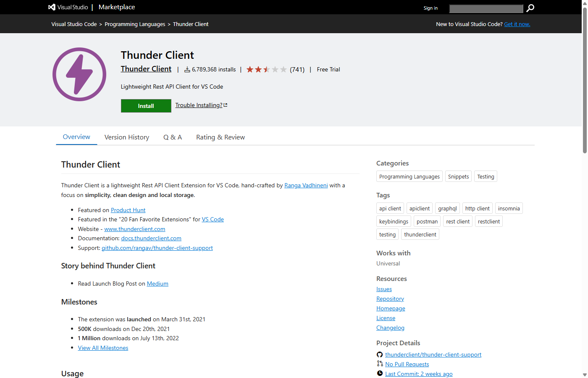
Task: Open the Issues resource link
Action: pos(384,289)
